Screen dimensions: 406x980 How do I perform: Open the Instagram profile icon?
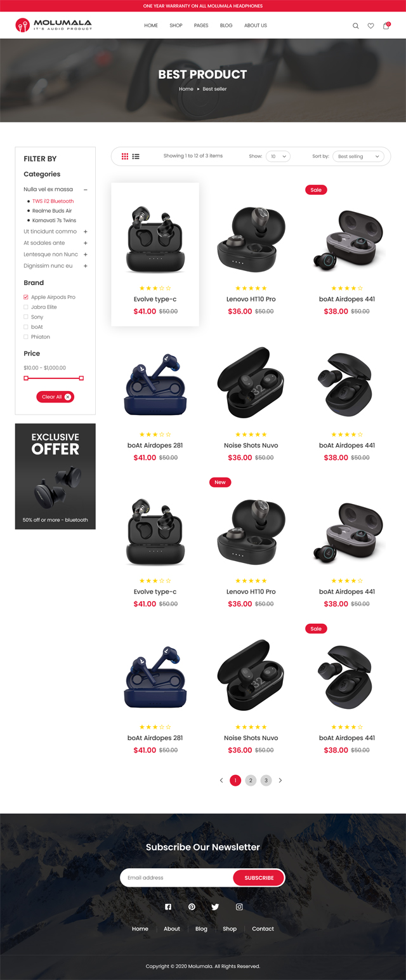(x=239, y=907)
